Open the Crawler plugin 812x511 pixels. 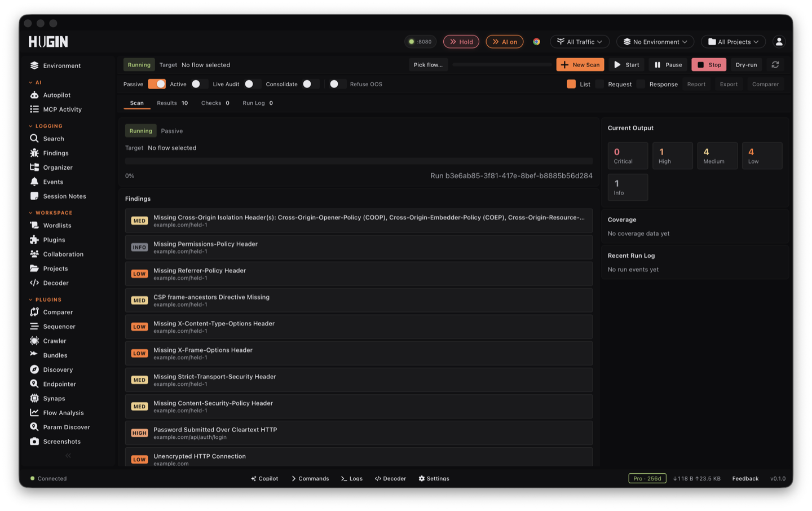coord(48,341)
